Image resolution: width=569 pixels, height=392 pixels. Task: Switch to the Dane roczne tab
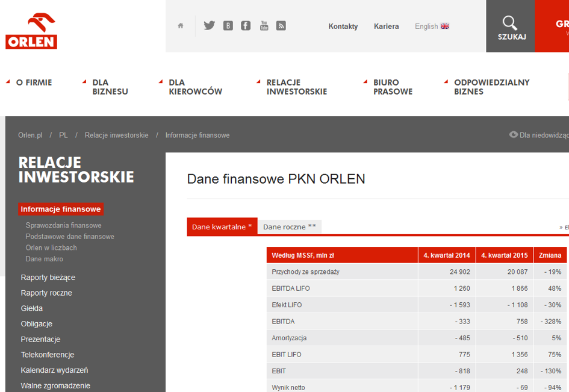tap(290, 227)
